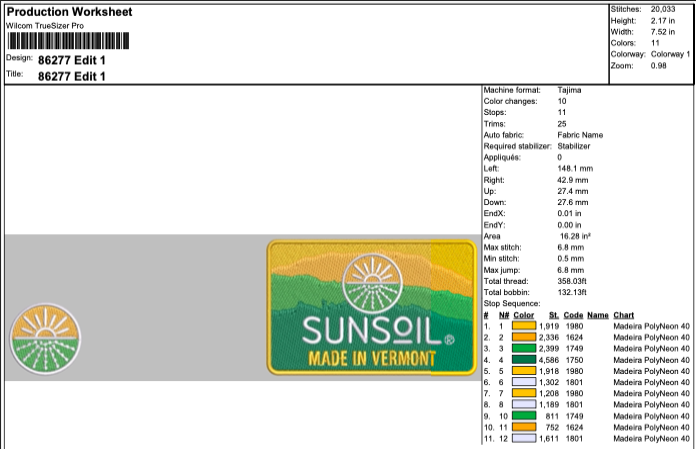The width and height of the screenshot is (696, 449).
Task: Click color swatch for stop 1 code 1980
Action: (524, 326)
